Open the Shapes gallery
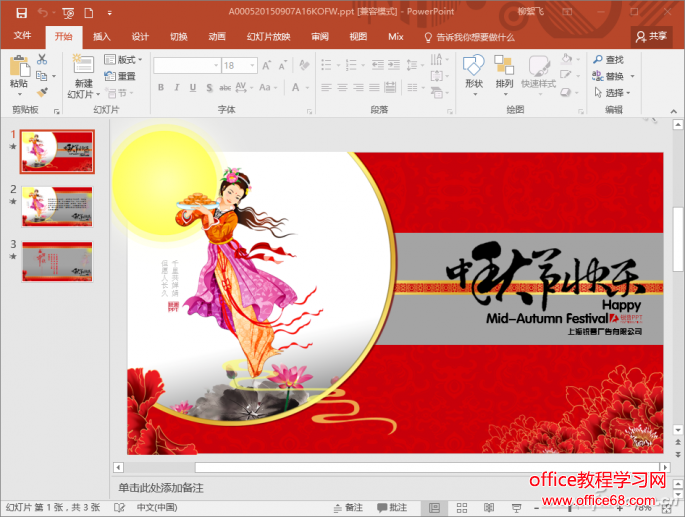 [x=474, y=66]
